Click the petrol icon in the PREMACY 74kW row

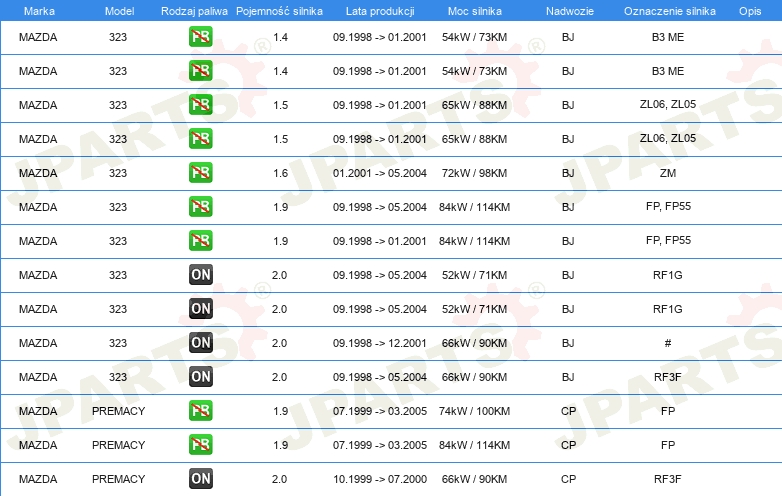click(x=200, y=410)
